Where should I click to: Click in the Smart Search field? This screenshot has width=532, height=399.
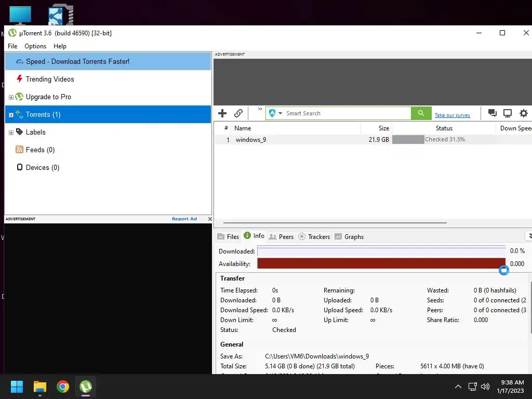(x=347, y=113)
